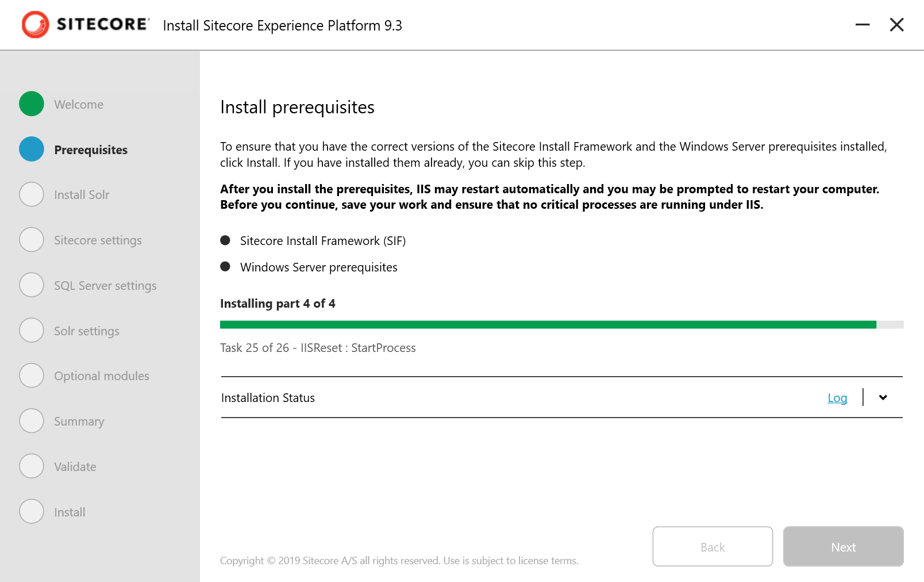
Task: Click the Windows Server prerequisites status bullet
Action: [x=225, y=266]
